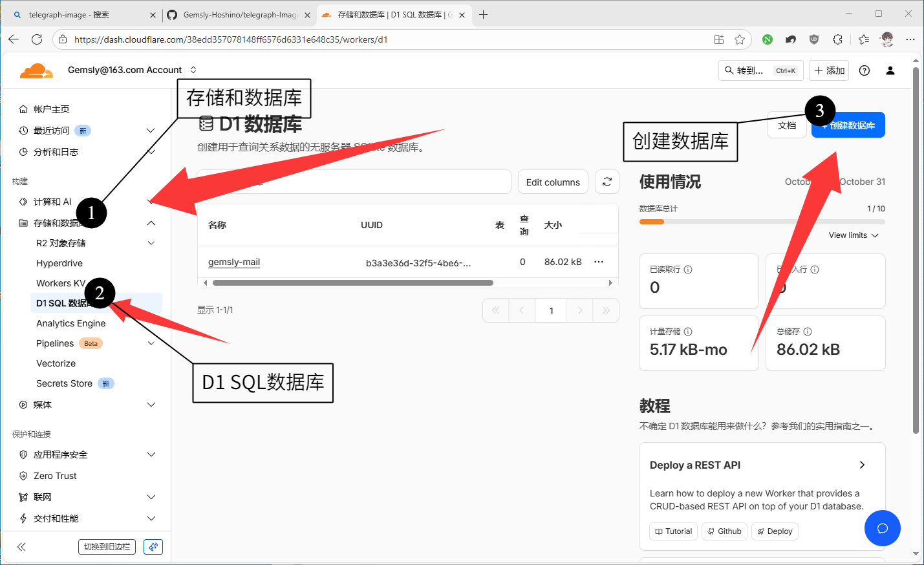Click the browser page reload button

(x=37, y=39)
